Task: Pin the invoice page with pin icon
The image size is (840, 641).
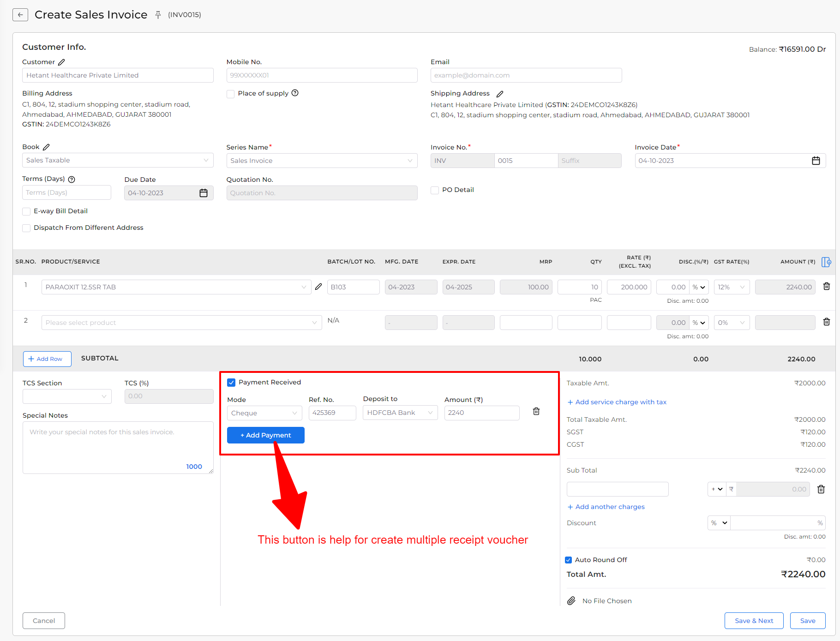Action: click(158, 15)
